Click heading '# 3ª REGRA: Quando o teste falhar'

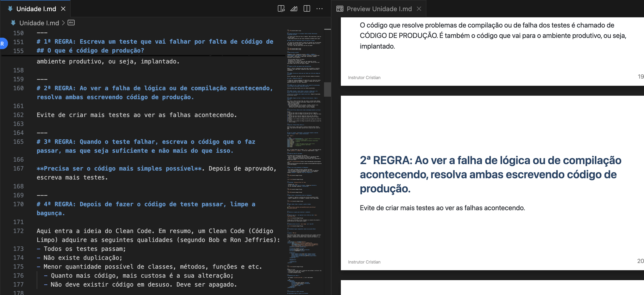(146, 142)
